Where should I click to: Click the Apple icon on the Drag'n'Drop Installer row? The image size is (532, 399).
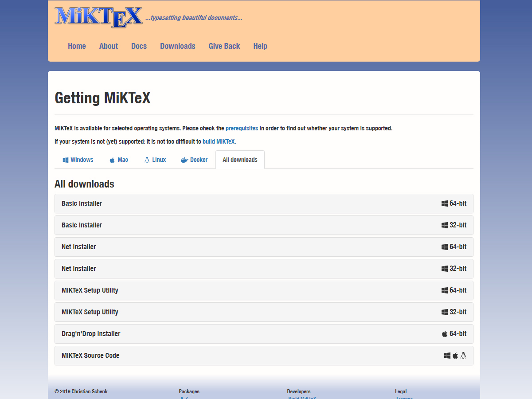click(x=445, y=334)
